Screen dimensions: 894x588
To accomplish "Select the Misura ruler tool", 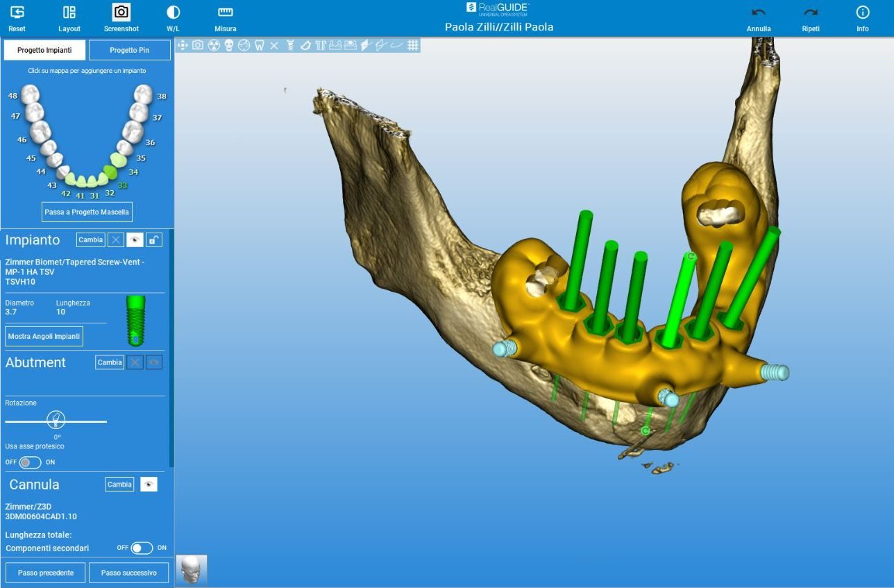I will click(226, 12).
